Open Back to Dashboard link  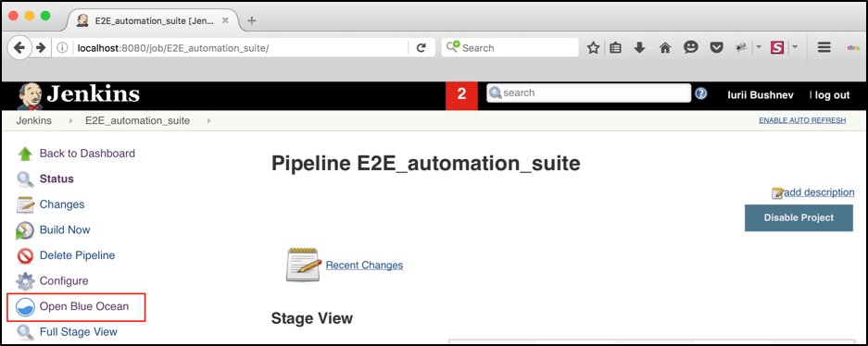point(87,153)
